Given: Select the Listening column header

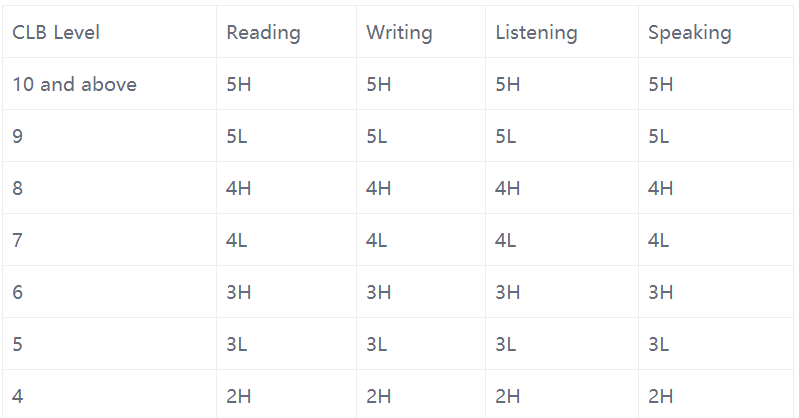Looking at the screenshot, I should click(536, 33).
